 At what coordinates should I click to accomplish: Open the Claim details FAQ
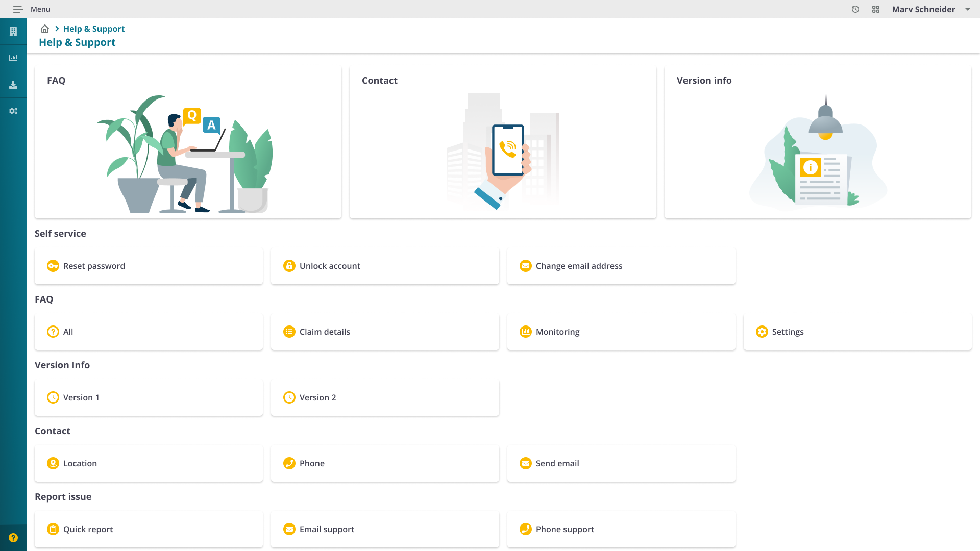(385, 332)
